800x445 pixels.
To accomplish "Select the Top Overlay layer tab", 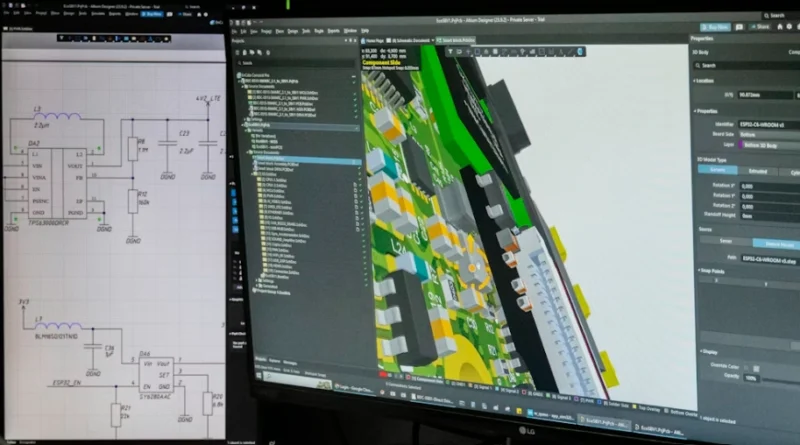I will point(647,409).
